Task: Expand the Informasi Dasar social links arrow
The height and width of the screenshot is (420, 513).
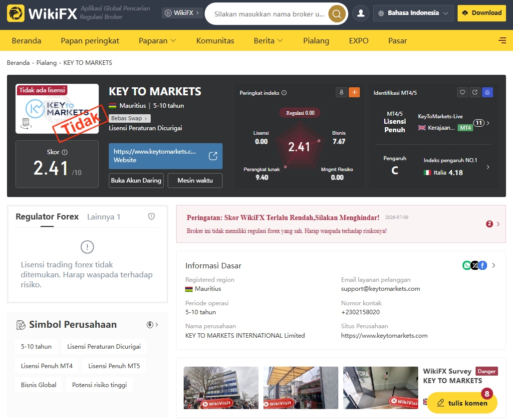Action: 494,265
